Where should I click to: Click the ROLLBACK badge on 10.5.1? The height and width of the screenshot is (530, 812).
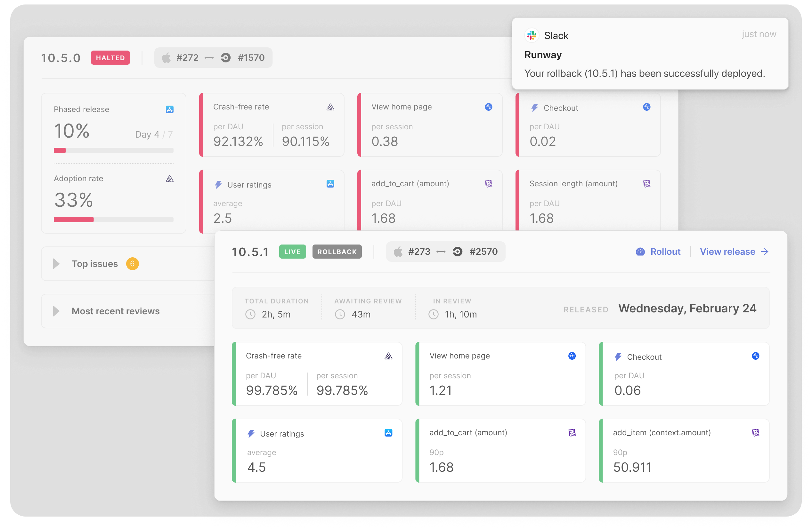(x=337, y=252)
